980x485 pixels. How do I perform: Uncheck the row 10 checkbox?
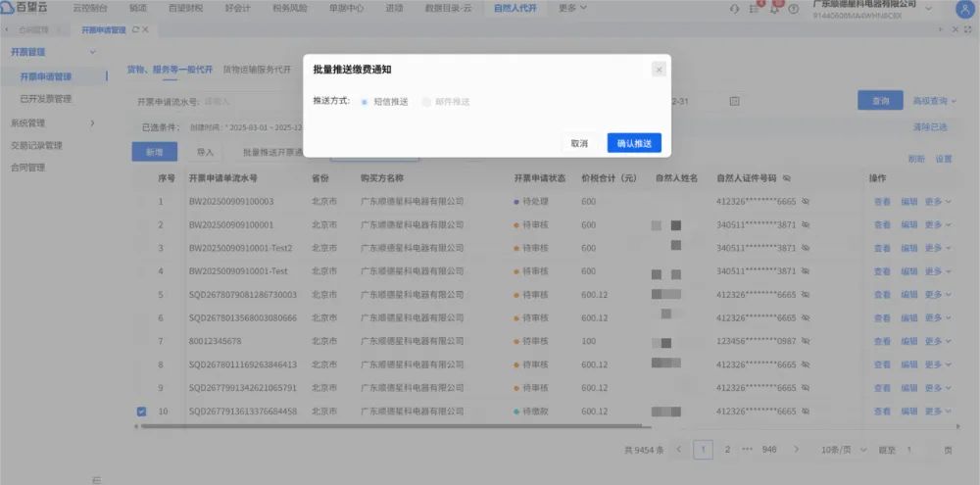(141, 412)
